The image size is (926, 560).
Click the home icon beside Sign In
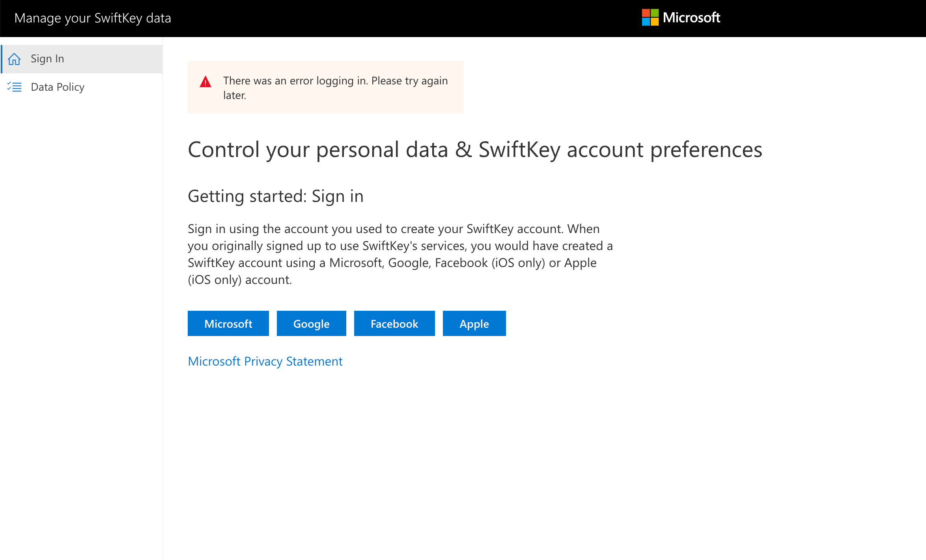pyautogui.click(x=14, y=59)
